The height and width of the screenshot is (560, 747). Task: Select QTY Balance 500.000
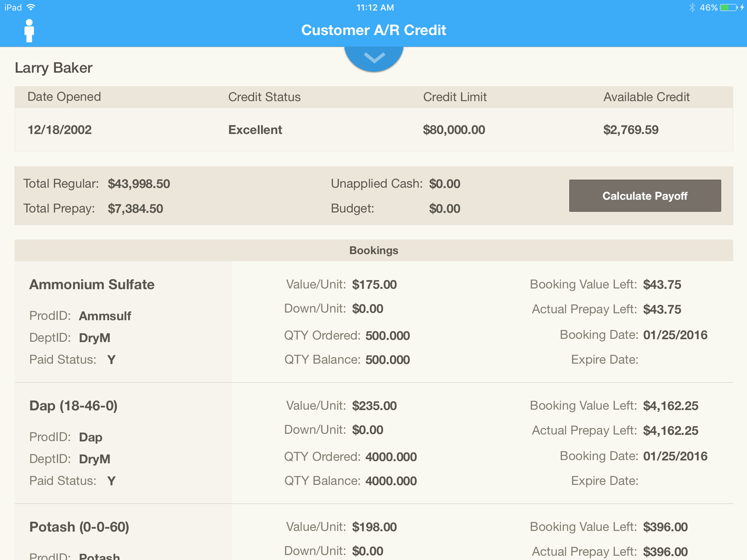click(x=388, y=360)
